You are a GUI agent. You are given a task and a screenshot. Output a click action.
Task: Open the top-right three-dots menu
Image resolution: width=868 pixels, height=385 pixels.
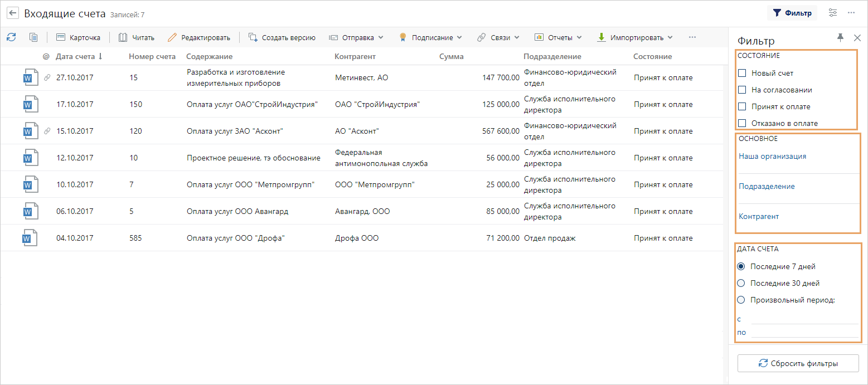[x=851, y=13]
